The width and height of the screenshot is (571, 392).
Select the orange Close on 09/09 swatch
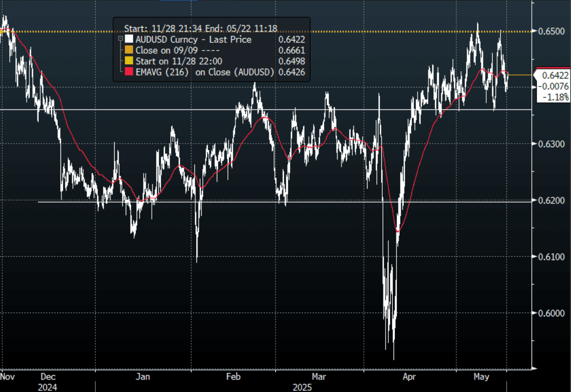click(129, 50)
